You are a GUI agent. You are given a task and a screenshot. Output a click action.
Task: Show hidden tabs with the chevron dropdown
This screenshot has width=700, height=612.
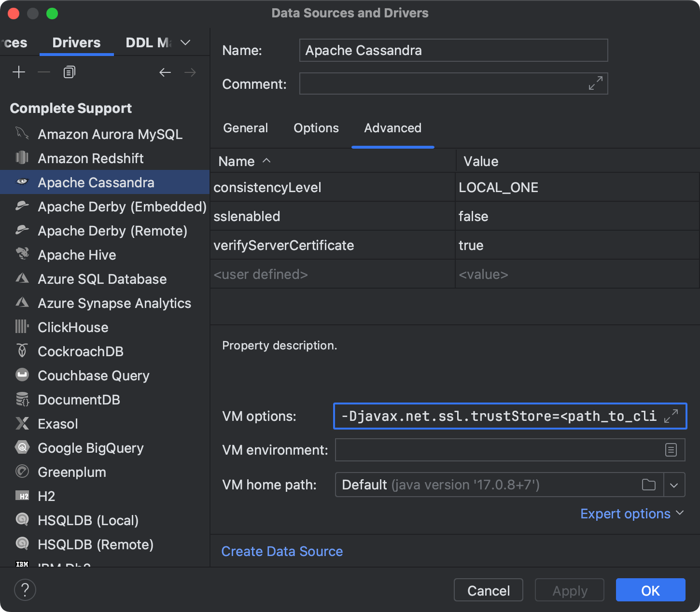pyautogui.click(x=185, y=42)
